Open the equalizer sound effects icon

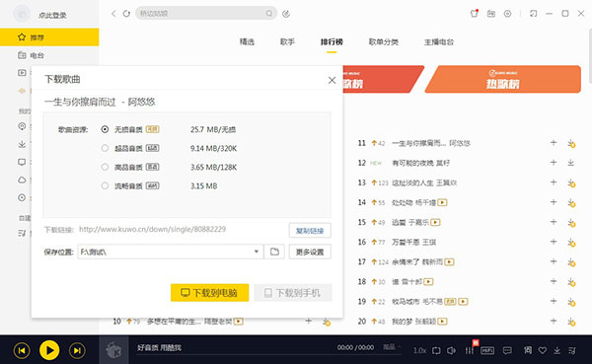pos(470,350)
